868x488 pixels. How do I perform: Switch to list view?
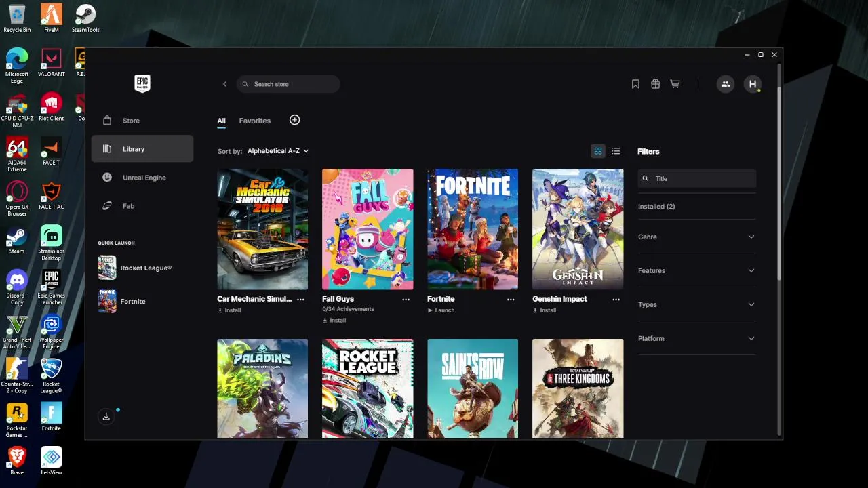point(616,151)
